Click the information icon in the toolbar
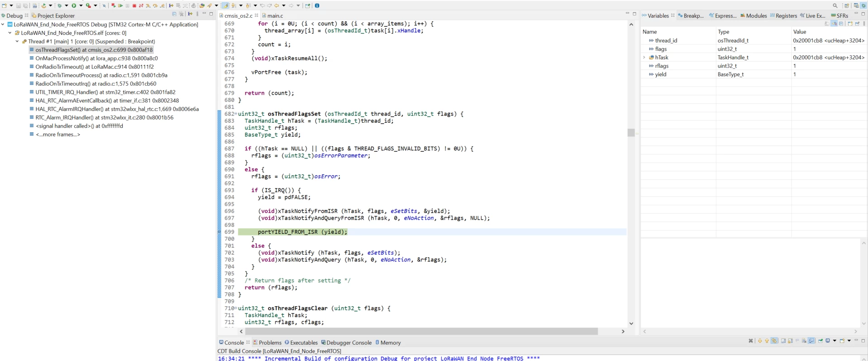This screenshot has width=868, height=361. (x=317, y=5)
